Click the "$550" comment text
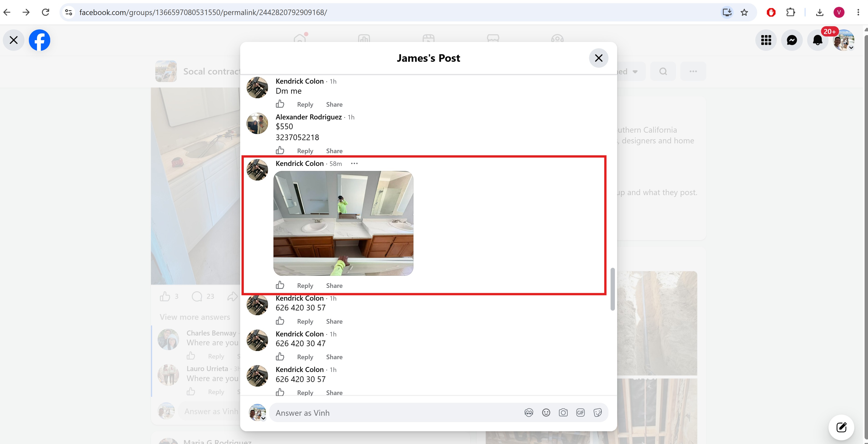This screenshot has width=868, height=444. click(x=284, y=126)
